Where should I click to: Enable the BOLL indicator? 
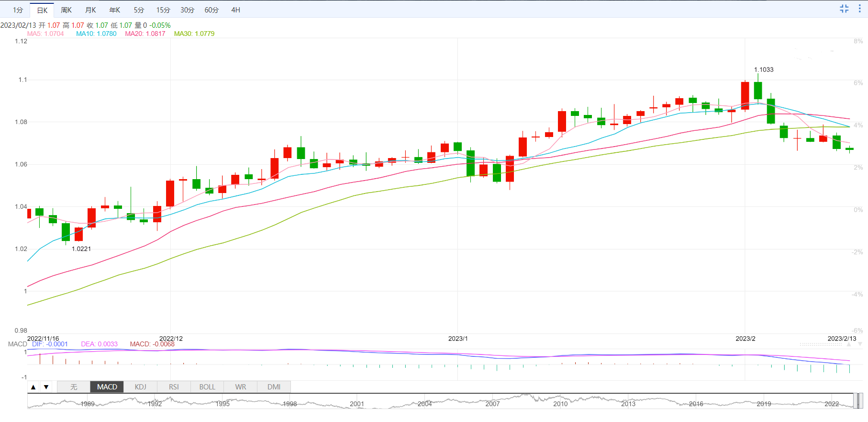[x=207, y=387]
